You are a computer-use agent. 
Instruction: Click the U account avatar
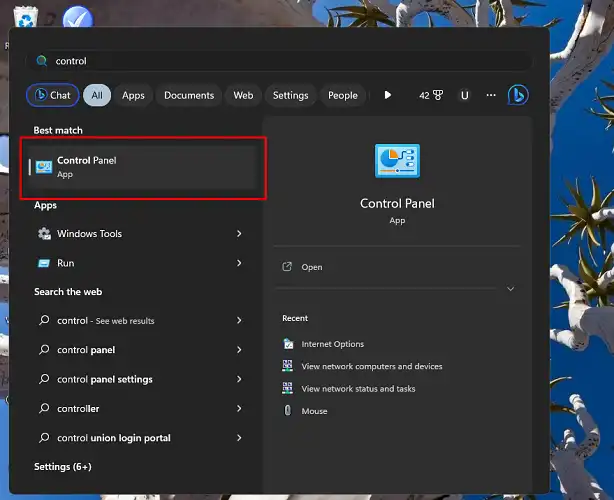(464, 95)
